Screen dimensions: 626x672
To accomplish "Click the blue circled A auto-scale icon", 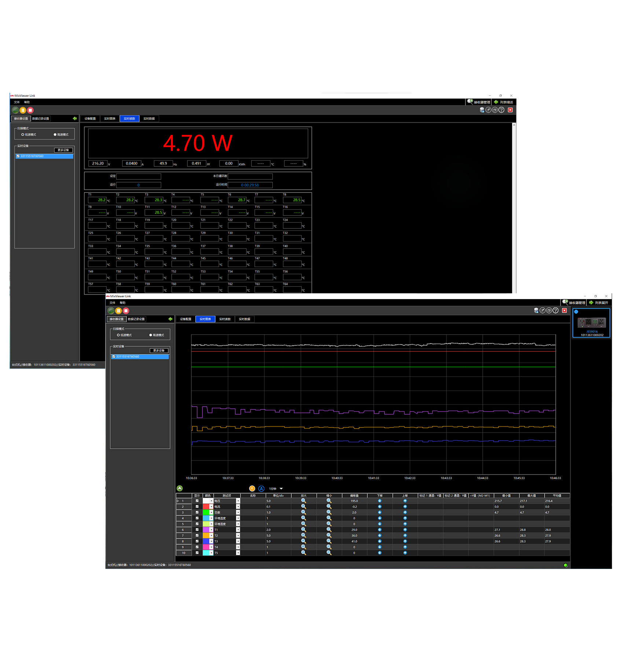I will tap(261, 489).
